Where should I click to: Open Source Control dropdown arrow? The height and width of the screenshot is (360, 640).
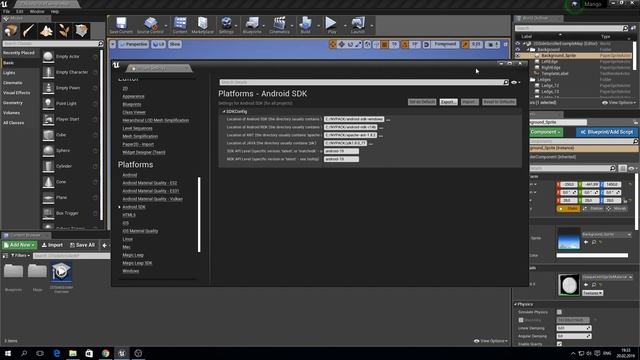tap(166, 26)
